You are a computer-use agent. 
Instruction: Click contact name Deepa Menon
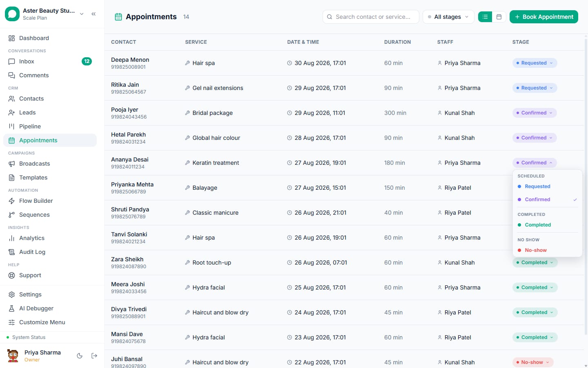click(x=130, y=60)
